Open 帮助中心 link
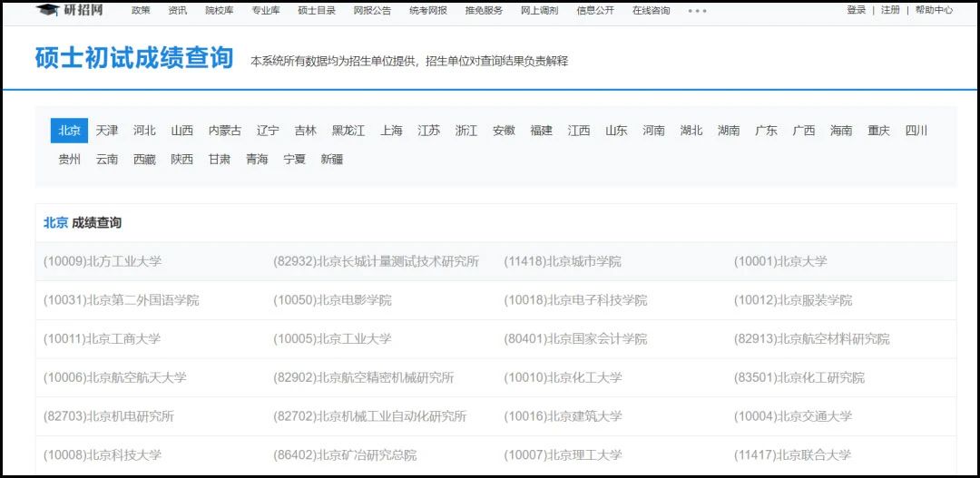 [934, 10]
